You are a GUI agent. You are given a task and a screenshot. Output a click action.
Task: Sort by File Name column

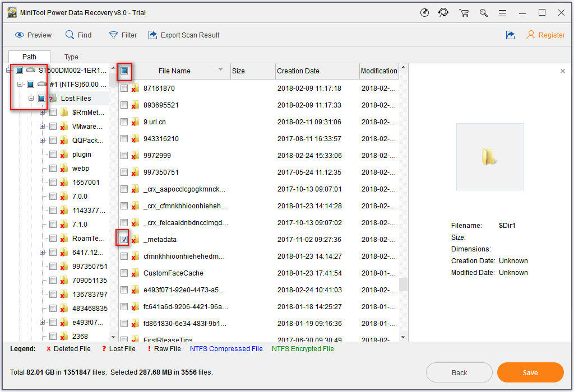point(174,71)
